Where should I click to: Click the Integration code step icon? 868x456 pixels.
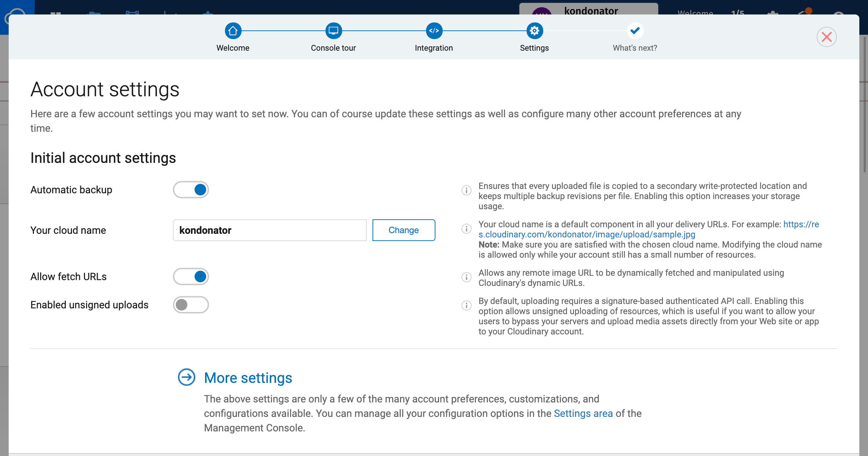(x=434, y=31)
